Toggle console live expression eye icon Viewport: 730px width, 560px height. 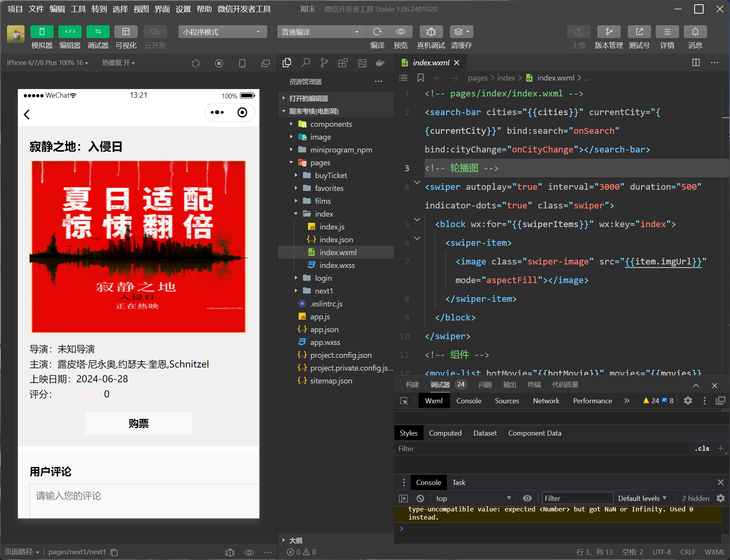tap(527, 498)
